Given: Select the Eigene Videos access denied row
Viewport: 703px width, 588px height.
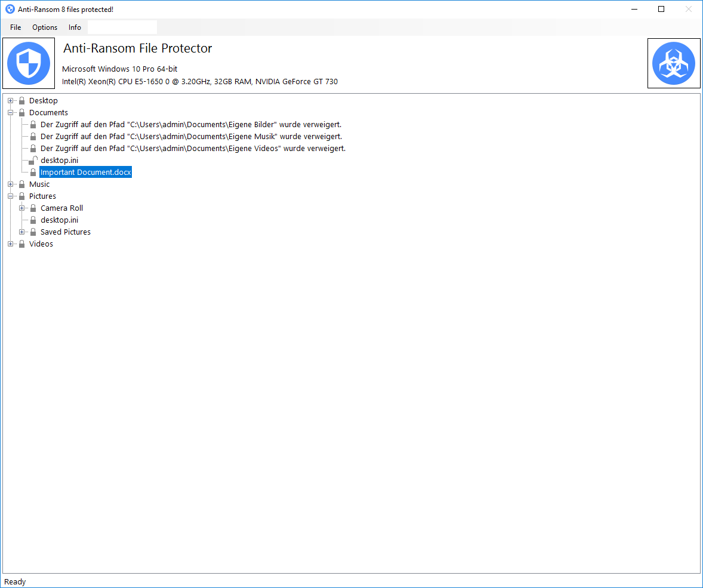Looking at the screenshot, I should tap(193, 148).
